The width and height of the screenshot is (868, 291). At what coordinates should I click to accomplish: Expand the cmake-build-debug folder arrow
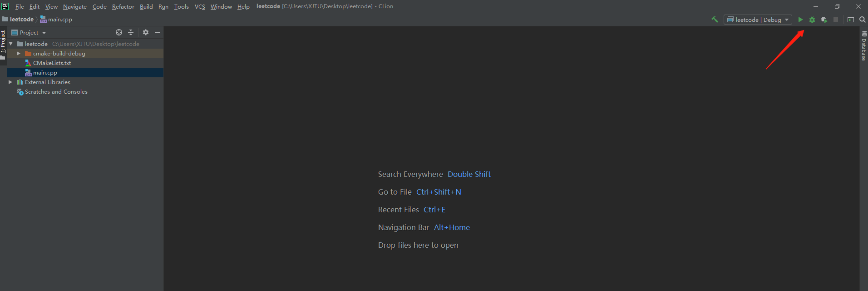point(19,53)
